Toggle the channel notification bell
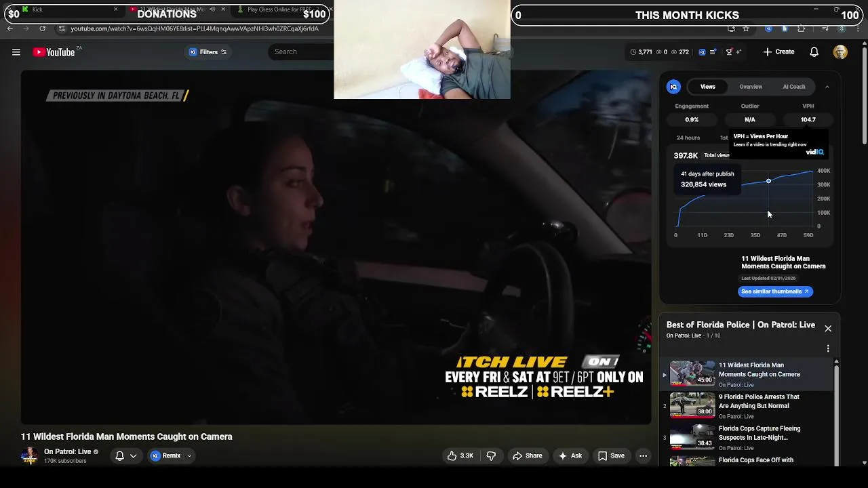The image size is (868, 488). pyautogui.click(x=119, y=456)
